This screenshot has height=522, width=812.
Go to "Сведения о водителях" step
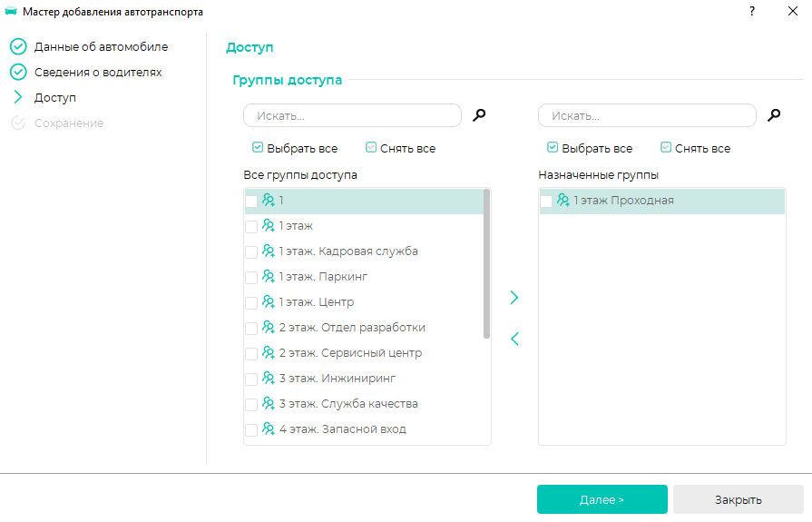[98, 72]
